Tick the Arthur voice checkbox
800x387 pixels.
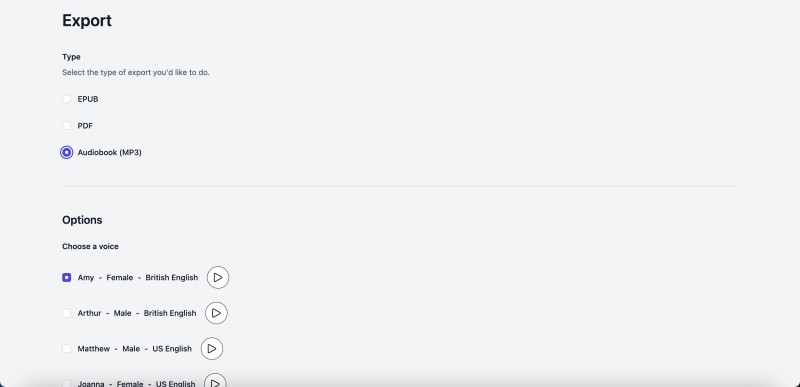(66, 313)
